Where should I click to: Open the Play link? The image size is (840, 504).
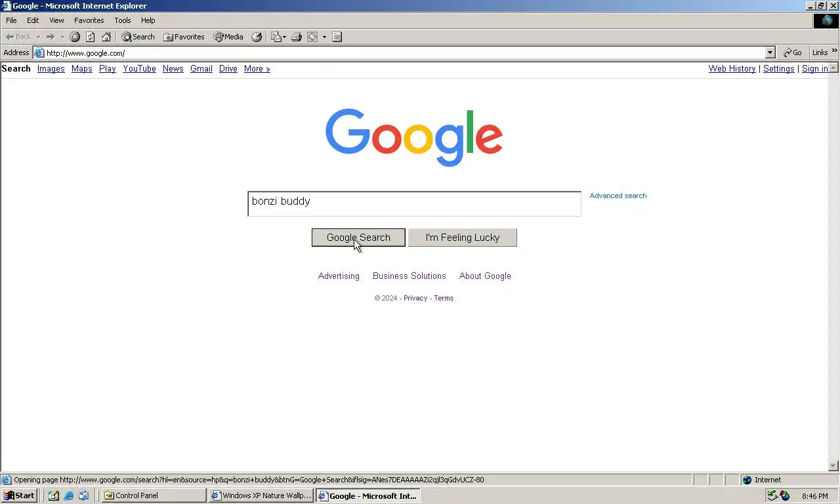(x=108, y=68)
